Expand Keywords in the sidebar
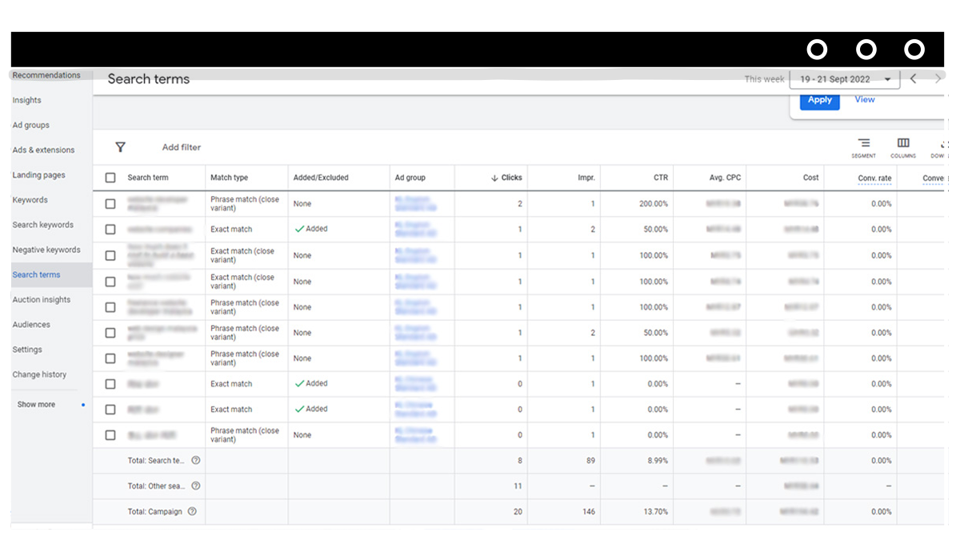The width and height of the screenshot is (960, 560). click(30, 200)
